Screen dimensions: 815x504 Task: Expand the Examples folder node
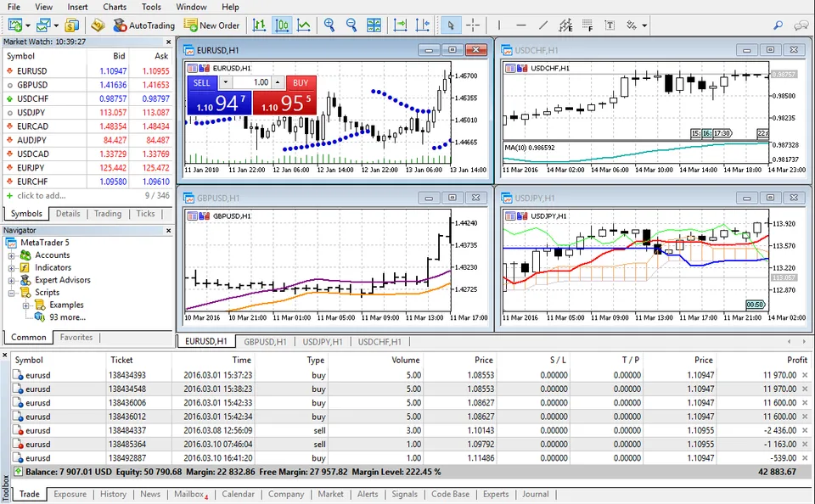coord(25,305)
